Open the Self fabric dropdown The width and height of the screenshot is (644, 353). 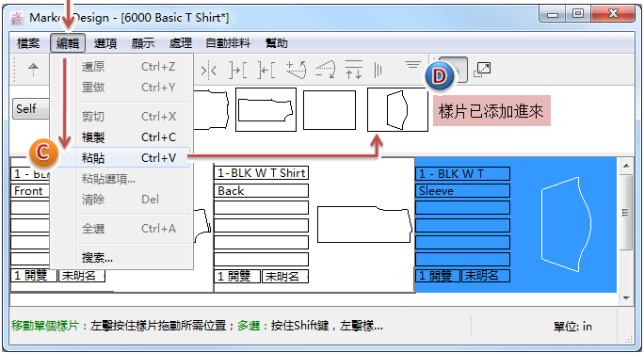(31, 109)
